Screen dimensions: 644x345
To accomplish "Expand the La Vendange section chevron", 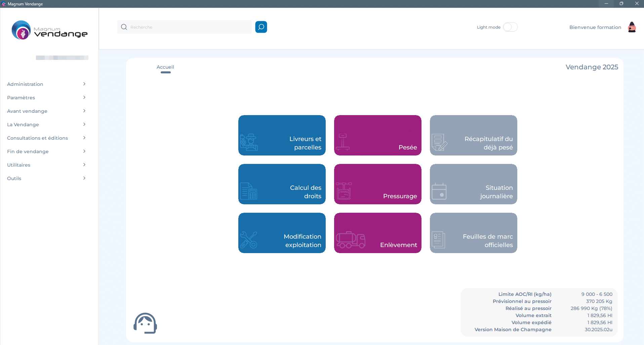I will [x=84, y=124].
